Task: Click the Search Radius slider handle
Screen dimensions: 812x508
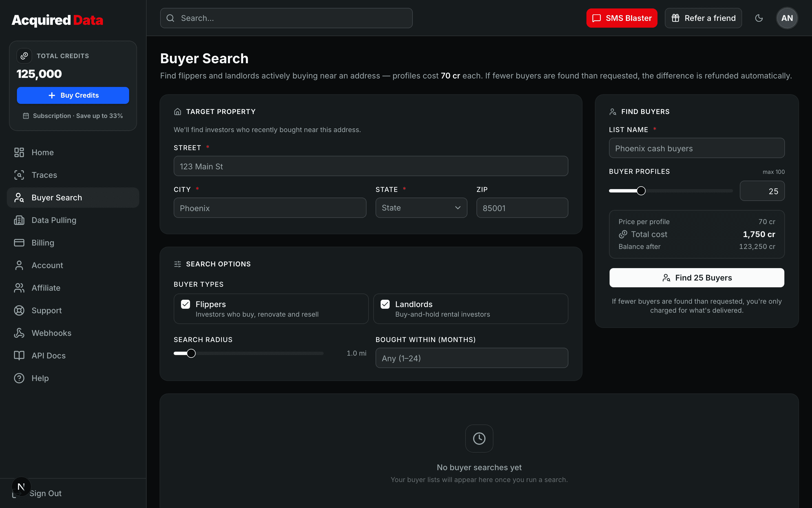Action: [x=191, y=353]
